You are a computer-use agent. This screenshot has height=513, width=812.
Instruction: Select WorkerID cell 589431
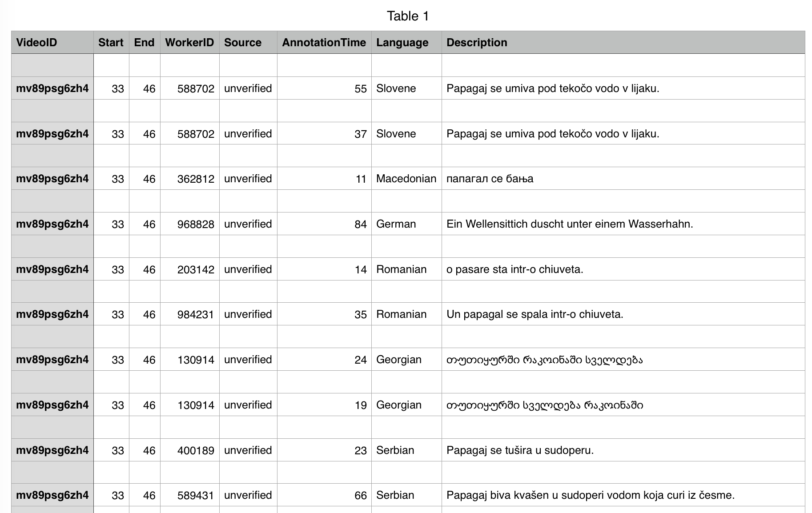click(189, 495)
